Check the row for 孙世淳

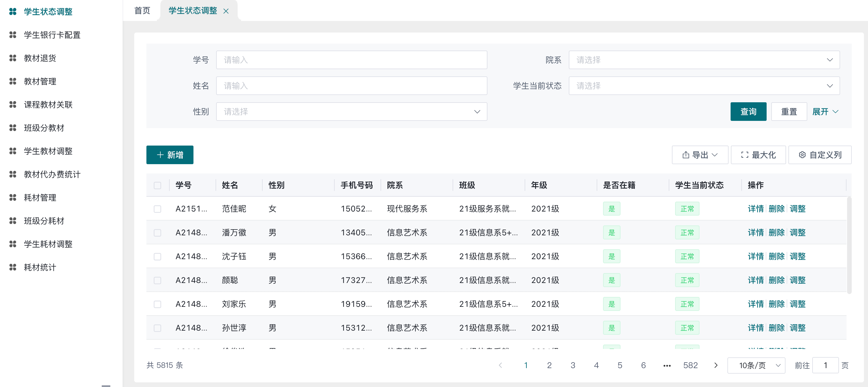[157, 328]
